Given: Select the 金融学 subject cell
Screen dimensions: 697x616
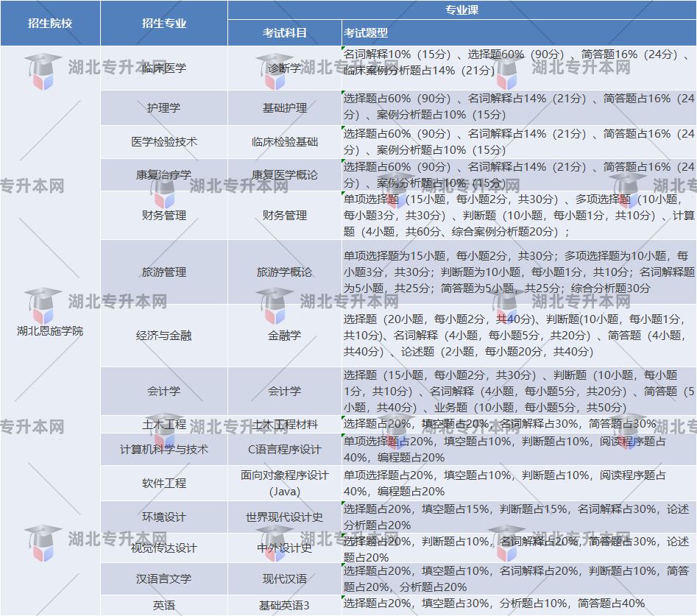Looking at the screenshot, I should point(285,335).
